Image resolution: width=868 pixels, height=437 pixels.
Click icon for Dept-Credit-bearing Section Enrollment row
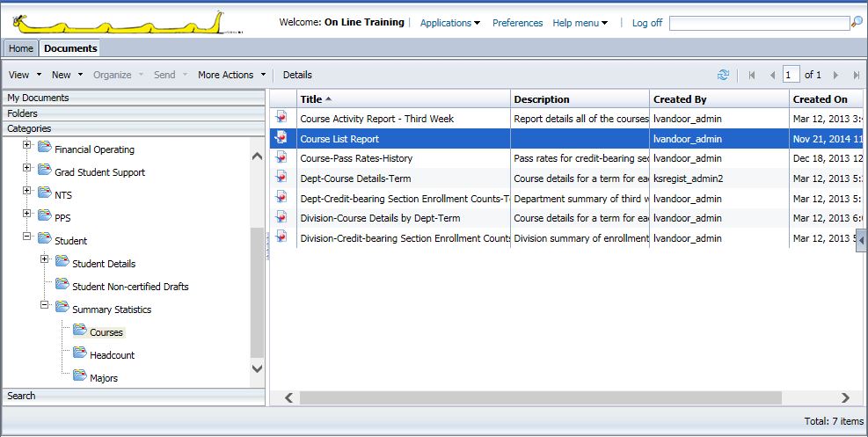(x=282, y=197)
